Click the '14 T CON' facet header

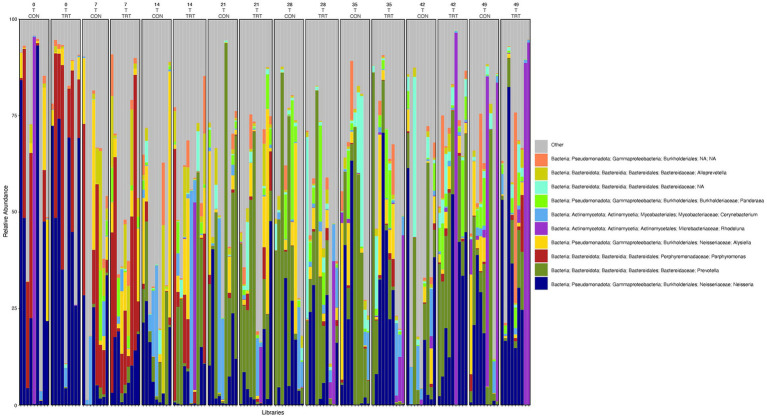157,10
